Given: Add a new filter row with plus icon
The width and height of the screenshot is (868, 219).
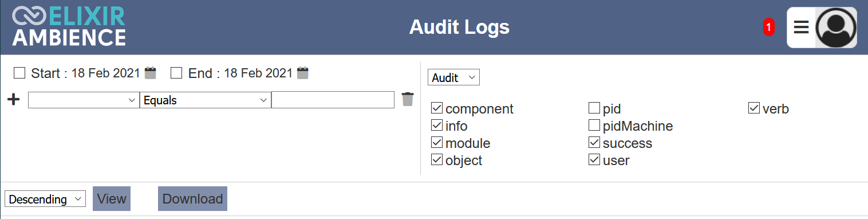Looking at the screenshot, I should [13, 100].
